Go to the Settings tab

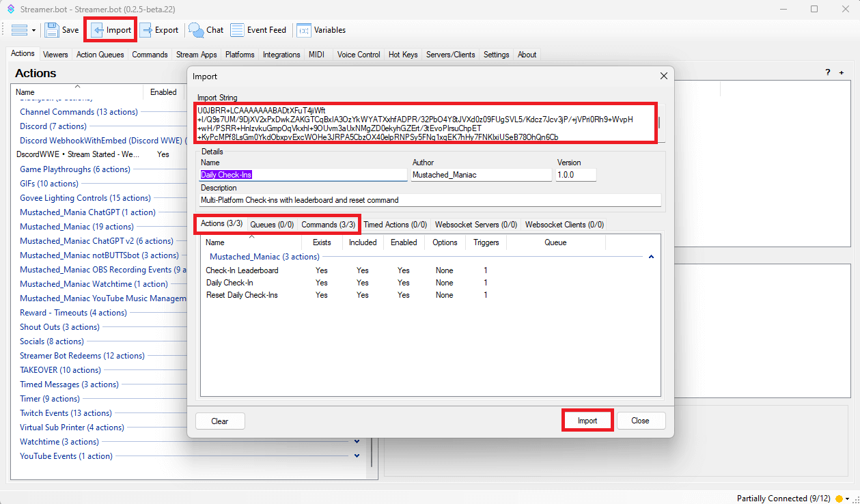pos(496,55)
